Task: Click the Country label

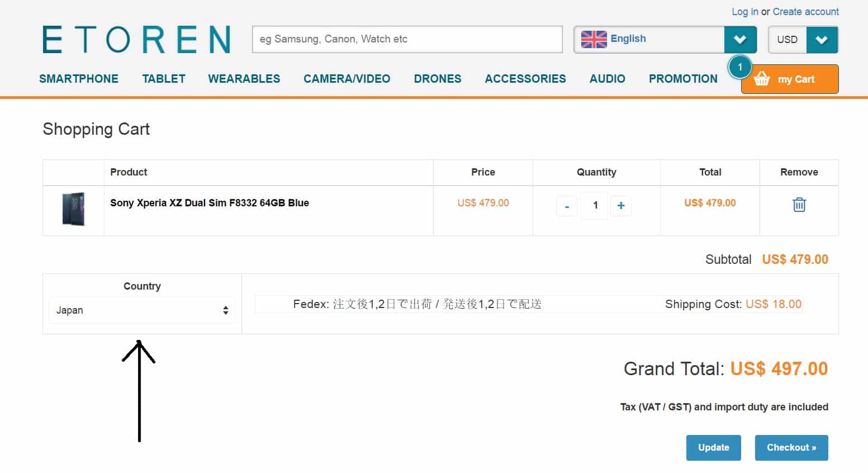Action: coord(142,286)
